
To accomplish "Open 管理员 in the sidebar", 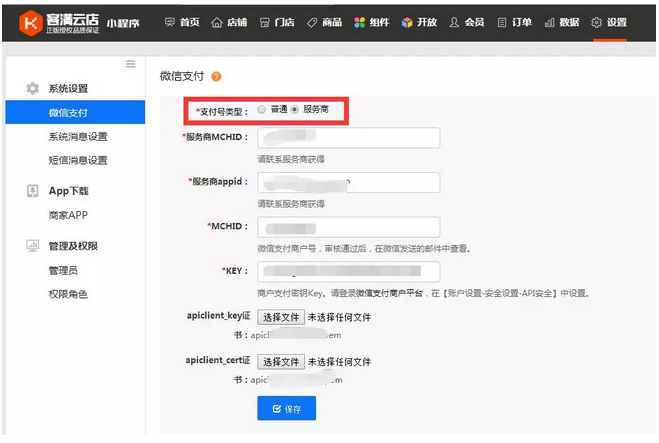I will coord(63,270).
